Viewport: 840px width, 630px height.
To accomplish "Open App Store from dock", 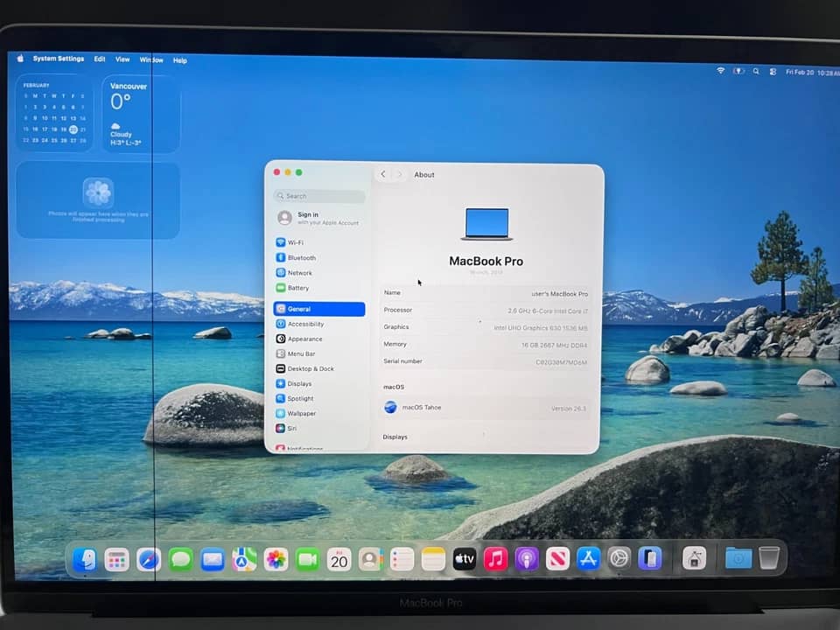I will tap(589, 559).
